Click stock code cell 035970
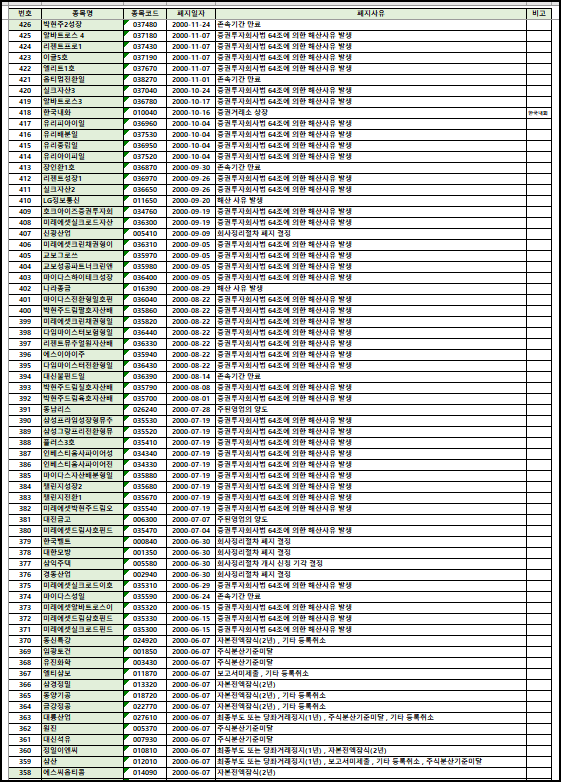This screenshot has width=561, height=782. pos(145,255)
